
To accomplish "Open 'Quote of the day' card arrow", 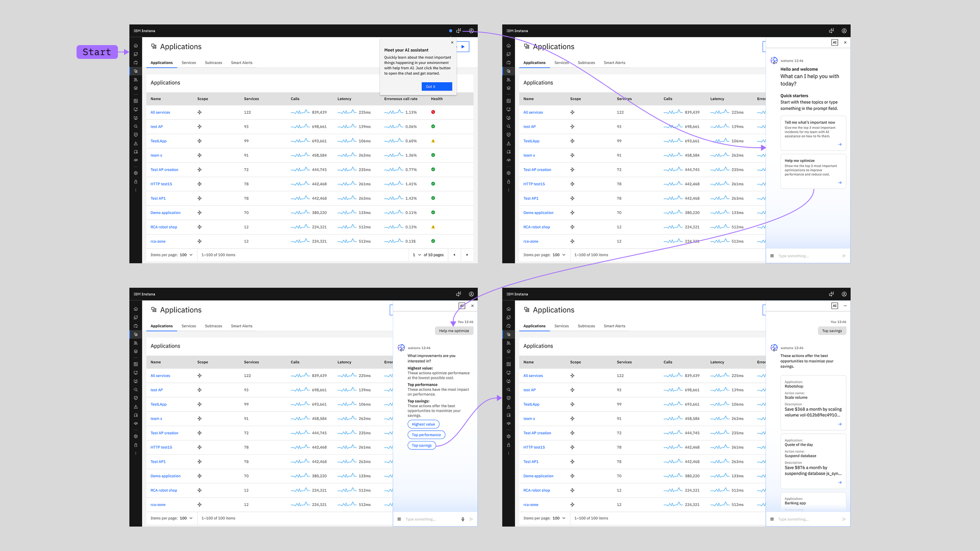I will coord(840,482).
